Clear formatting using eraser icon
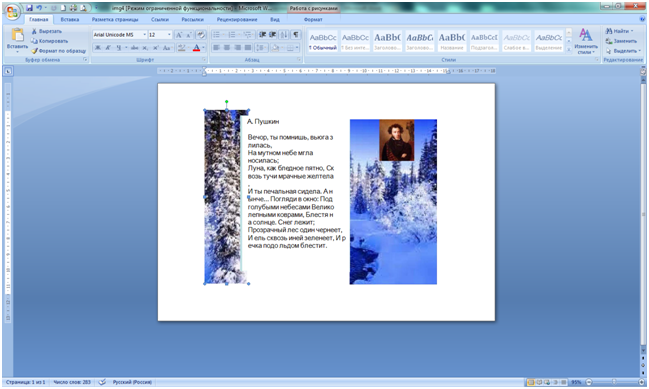649x389 pixels. coord(201,35)
